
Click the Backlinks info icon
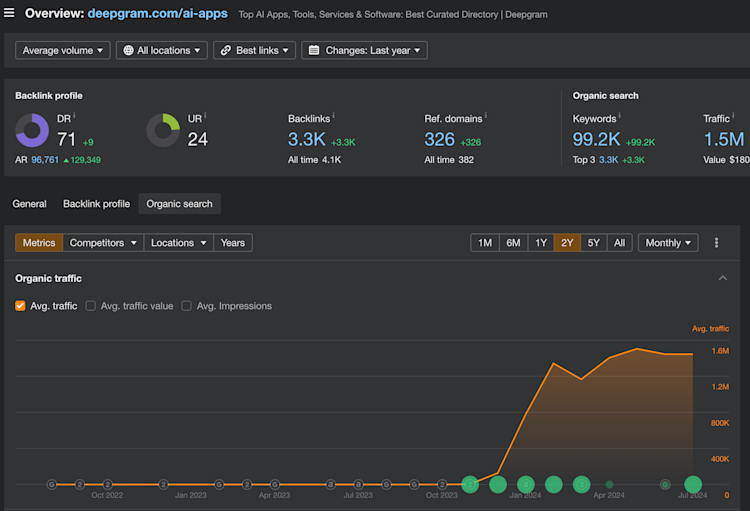[x=333, y=115]
